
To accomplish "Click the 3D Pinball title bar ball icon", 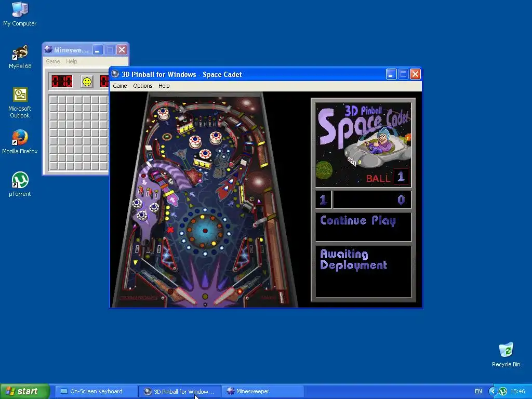I will pos(115,74).
